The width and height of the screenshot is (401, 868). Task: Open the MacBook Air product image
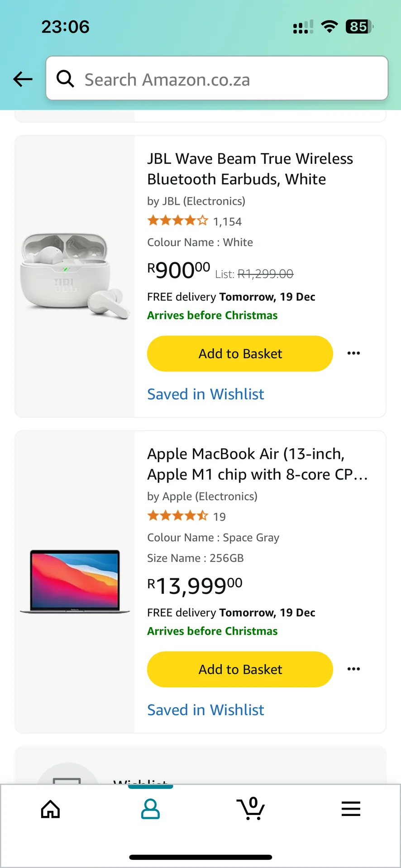[75, 581]
